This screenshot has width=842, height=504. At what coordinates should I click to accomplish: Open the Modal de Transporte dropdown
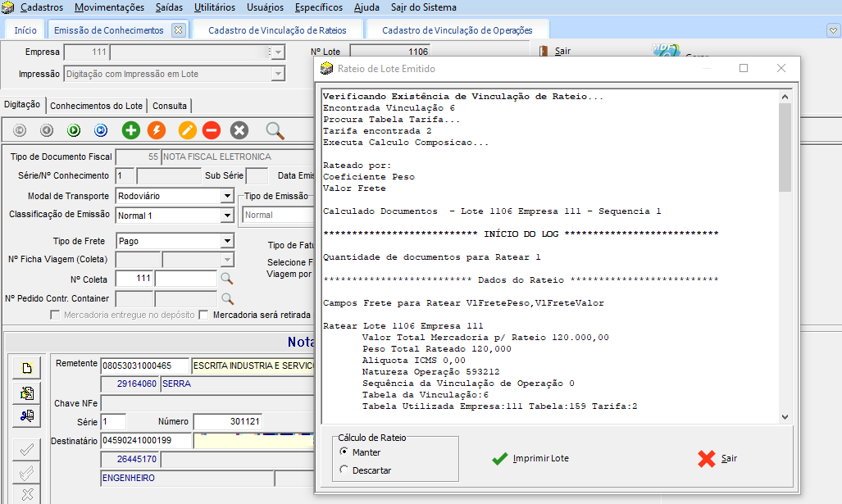point(227,197)
